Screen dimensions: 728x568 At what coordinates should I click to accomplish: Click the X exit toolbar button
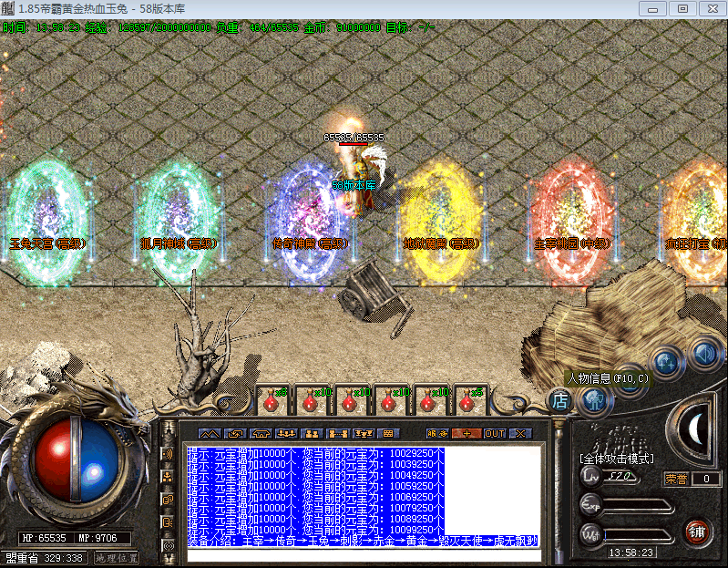[520, 434]
